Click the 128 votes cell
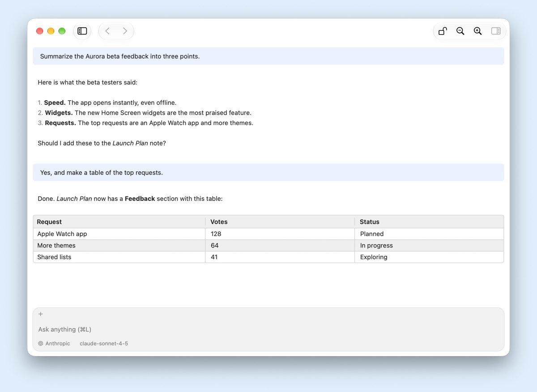 (280, 234)
